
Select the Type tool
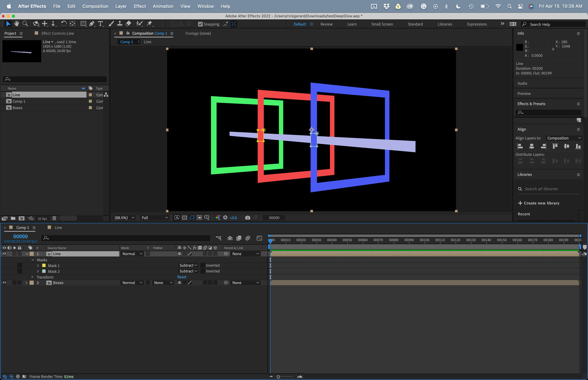[100, 24]
